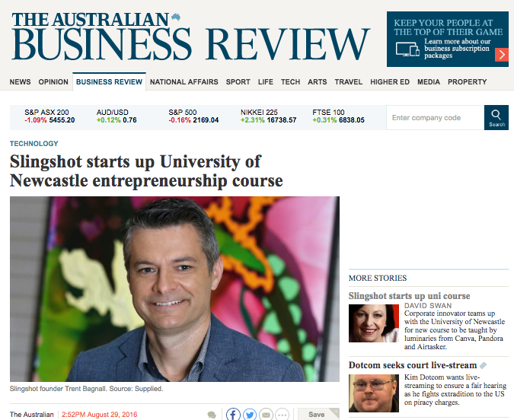Open the comments speech bubble icon
The image size is (514, 420).
(x=212, y=415)
